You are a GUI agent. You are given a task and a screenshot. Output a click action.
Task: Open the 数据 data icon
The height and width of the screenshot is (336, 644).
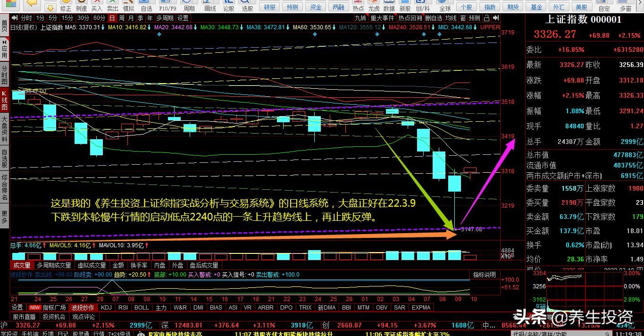[389, 6]
